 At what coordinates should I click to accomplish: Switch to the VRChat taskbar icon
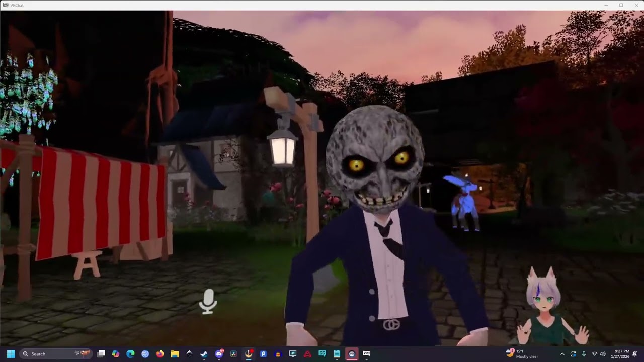click(x=366, y=354)
